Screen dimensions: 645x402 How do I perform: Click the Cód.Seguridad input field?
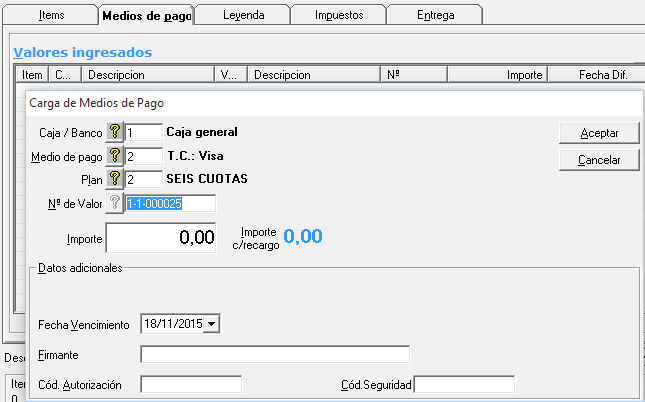pos(464,385)
